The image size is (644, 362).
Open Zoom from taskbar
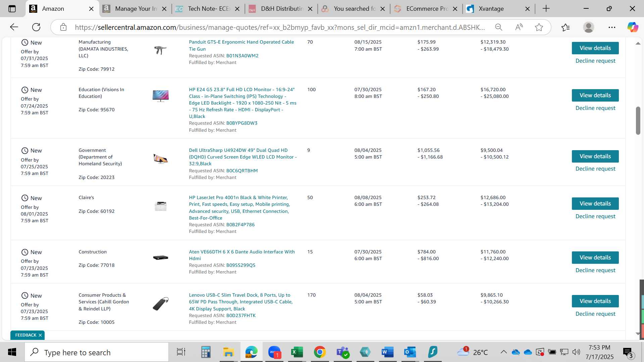point(274,352)
